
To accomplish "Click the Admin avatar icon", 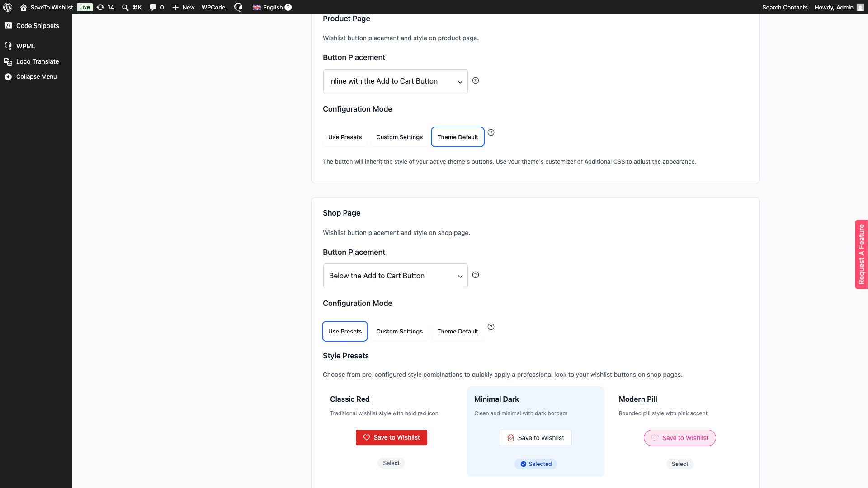I will click(x=860, y=7).
